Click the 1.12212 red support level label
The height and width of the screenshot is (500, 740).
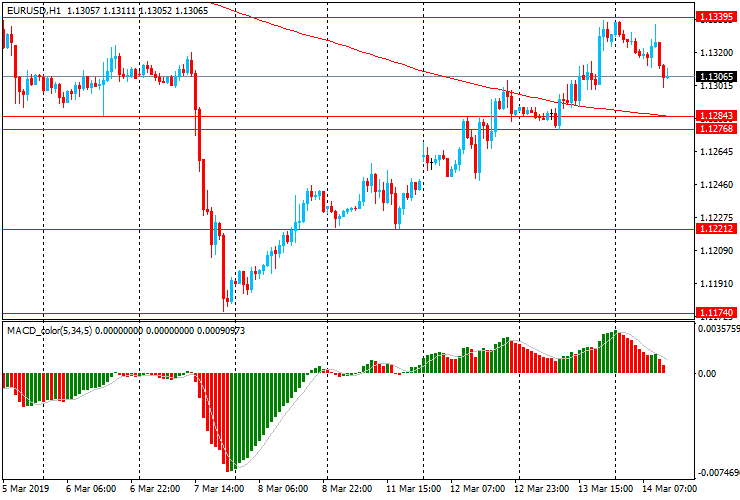(x=716, y=229)
